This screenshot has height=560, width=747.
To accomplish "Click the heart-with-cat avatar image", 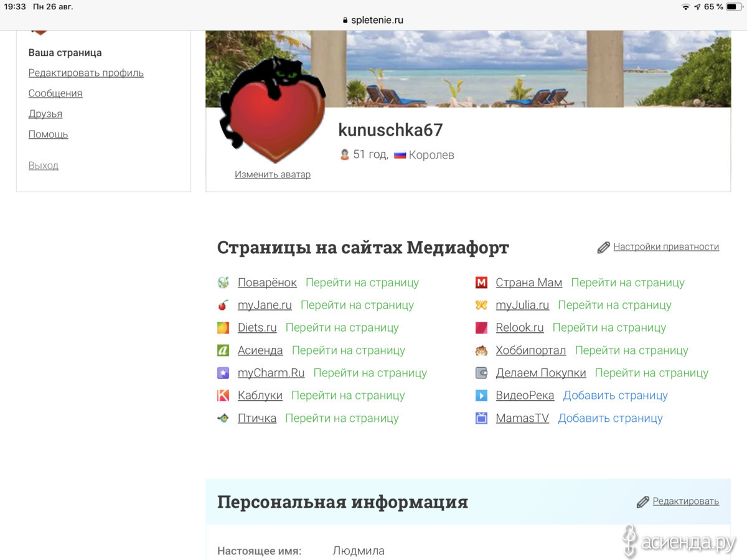I will click(272, 111).
